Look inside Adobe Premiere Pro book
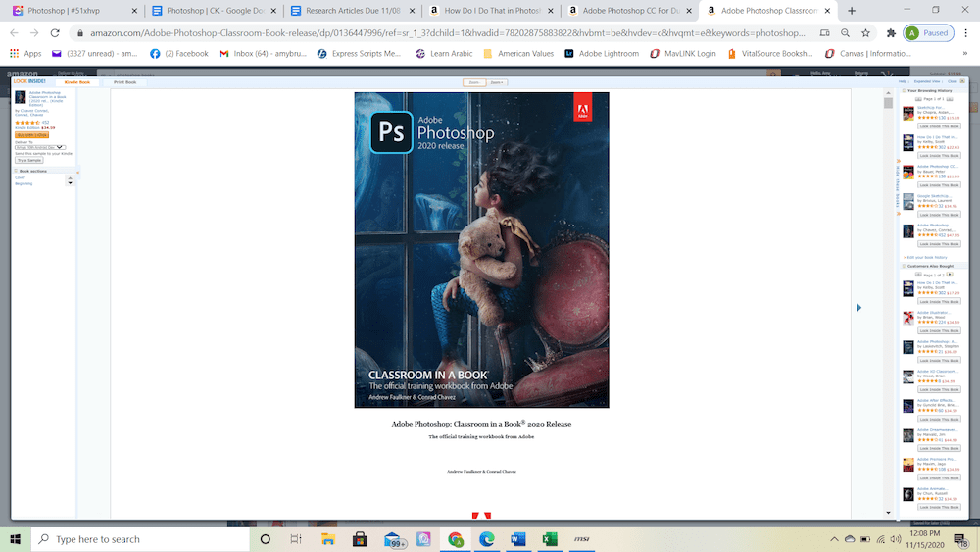Viewport: 980px width, 552px height. 939,477
